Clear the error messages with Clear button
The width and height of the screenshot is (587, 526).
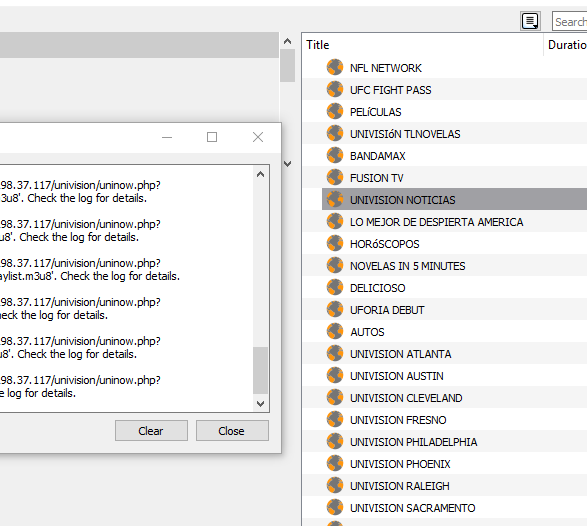tap(151, 431)
